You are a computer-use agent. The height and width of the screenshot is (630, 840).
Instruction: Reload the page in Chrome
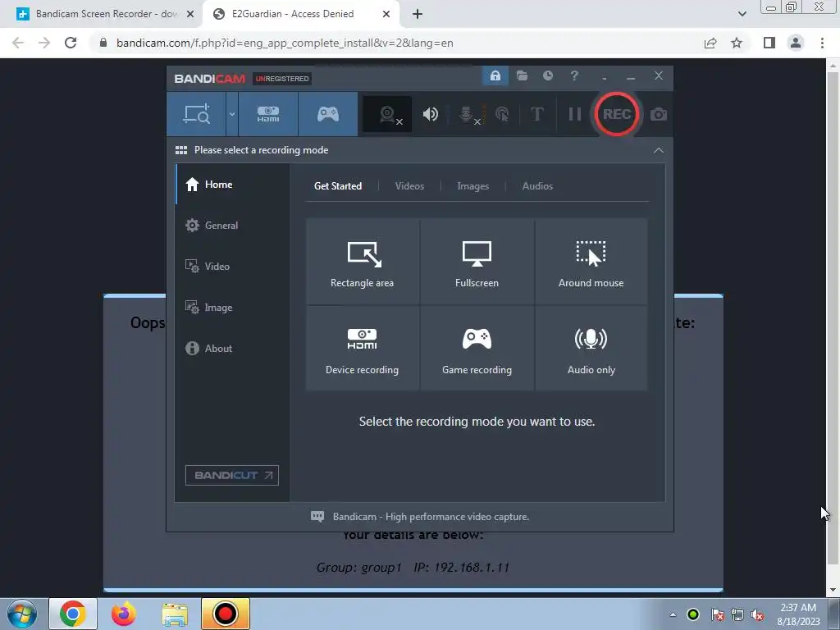click(x=71, y=43)
